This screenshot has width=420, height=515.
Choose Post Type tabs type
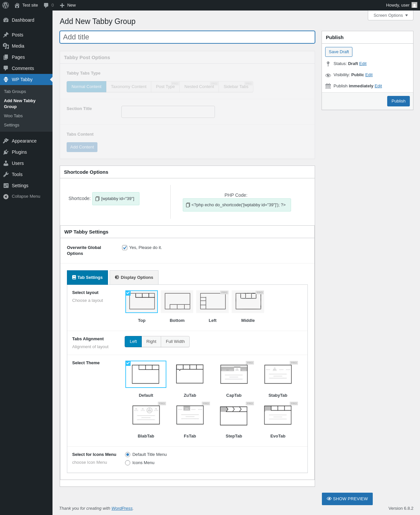pyautogui.click(x=165, y=87)
